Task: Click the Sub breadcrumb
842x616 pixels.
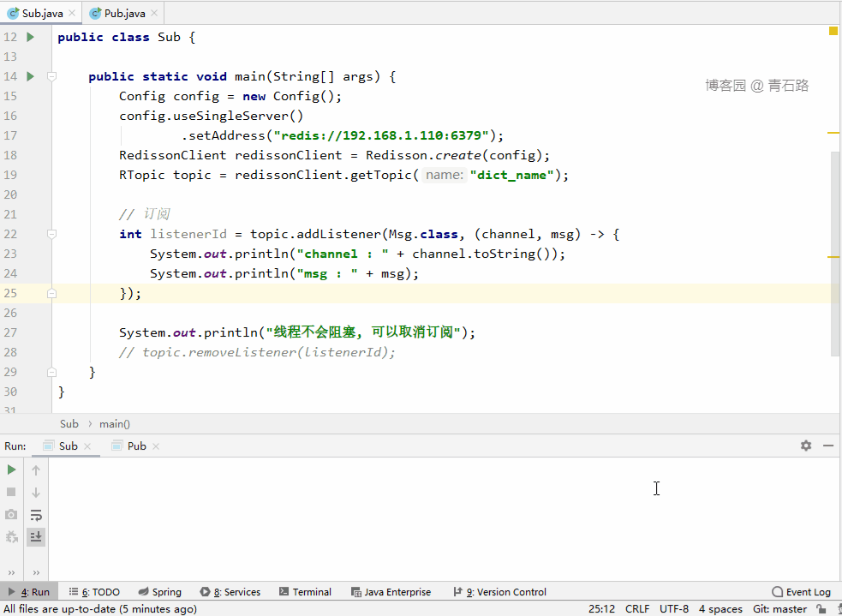Action: pyautogui.click(x=69, y=424)
